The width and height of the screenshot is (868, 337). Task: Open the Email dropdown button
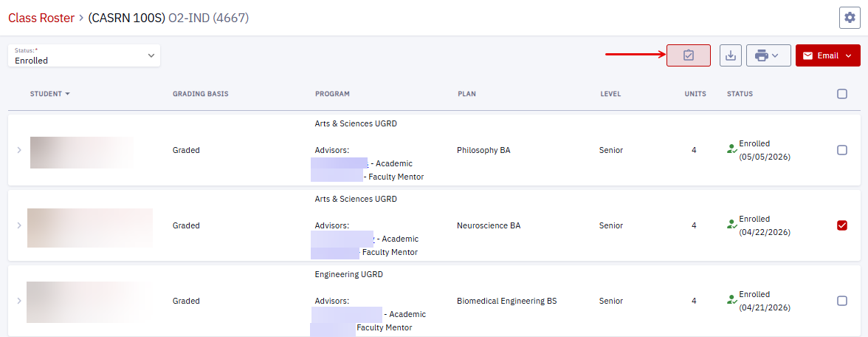click(827, 55)
